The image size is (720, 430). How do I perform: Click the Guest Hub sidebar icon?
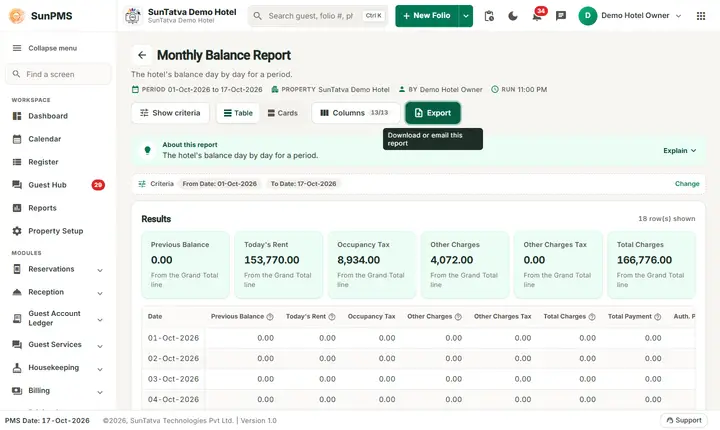[17, 185]
